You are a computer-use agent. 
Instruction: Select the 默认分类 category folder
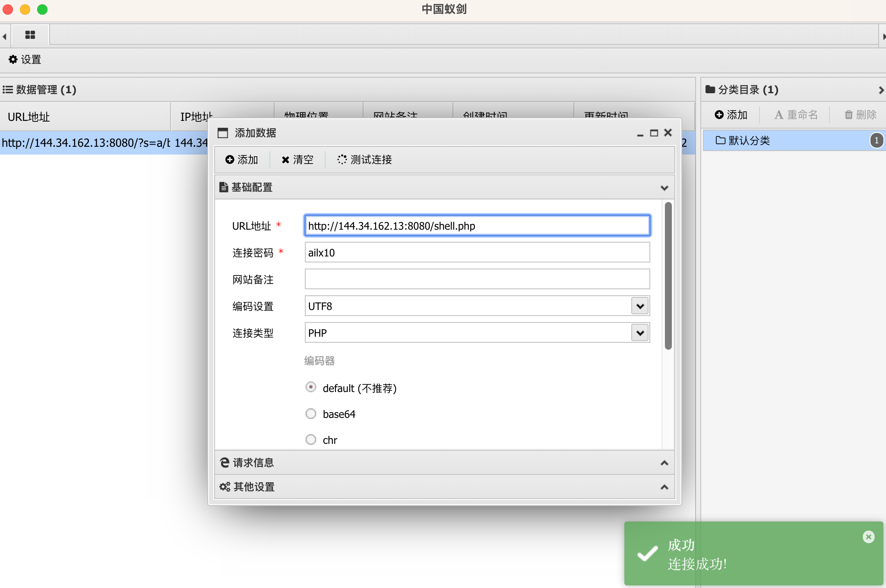tap(749, 141)
